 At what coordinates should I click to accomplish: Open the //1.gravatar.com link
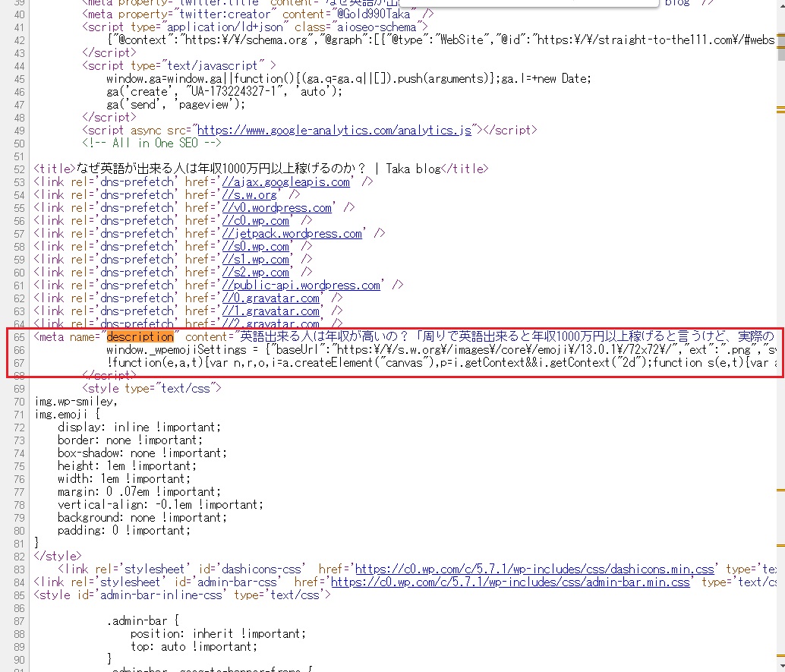(271, 311)
